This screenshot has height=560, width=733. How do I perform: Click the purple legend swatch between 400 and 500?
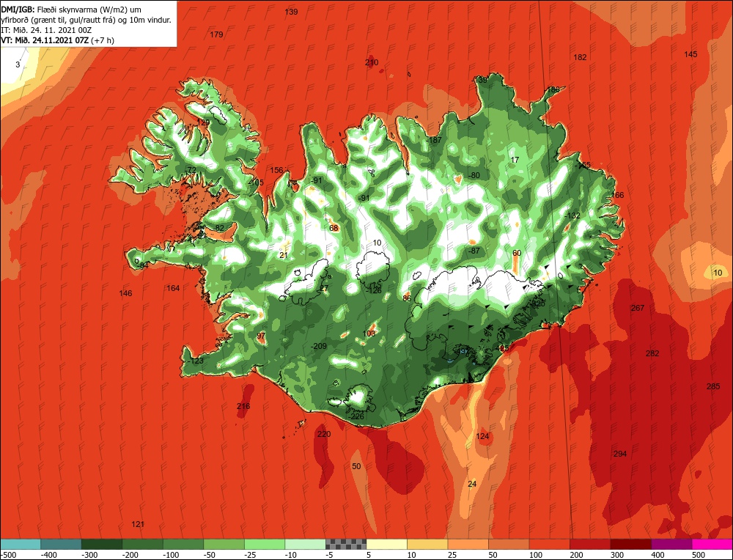click(671, 544)
